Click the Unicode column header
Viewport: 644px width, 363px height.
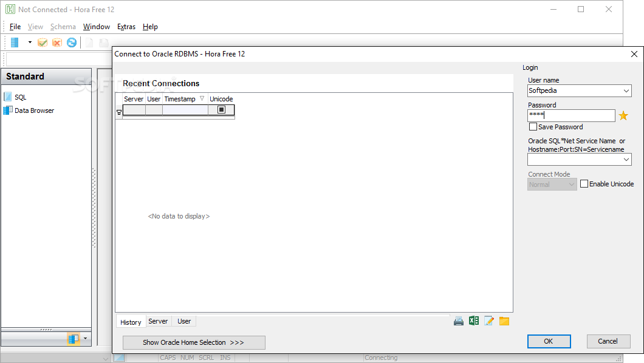[x=221, y=99]
